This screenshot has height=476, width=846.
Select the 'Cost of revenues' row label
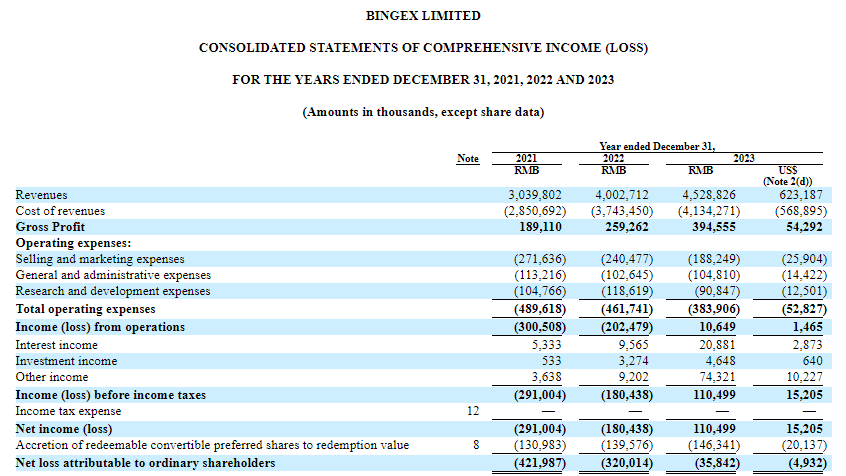tap(60, 211)
